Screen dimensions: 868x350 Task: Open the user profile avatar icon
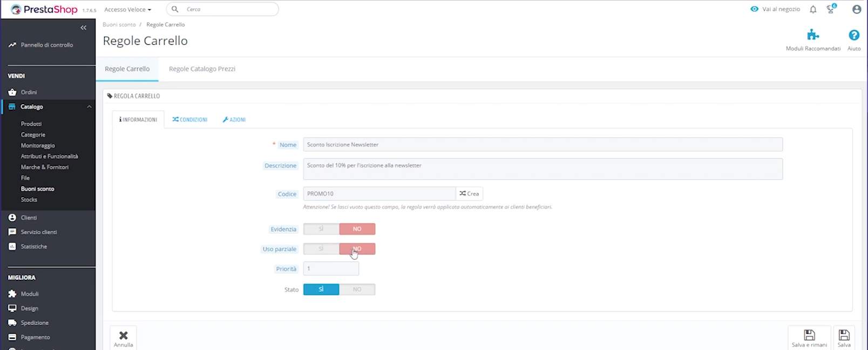coord(856,9)
